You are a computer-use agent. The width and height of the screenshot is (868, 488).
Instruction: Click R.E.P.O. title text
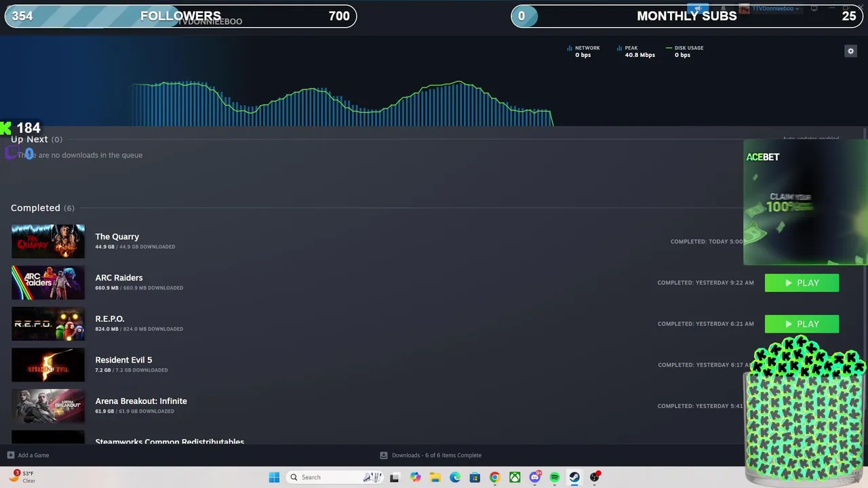(110, 319)
